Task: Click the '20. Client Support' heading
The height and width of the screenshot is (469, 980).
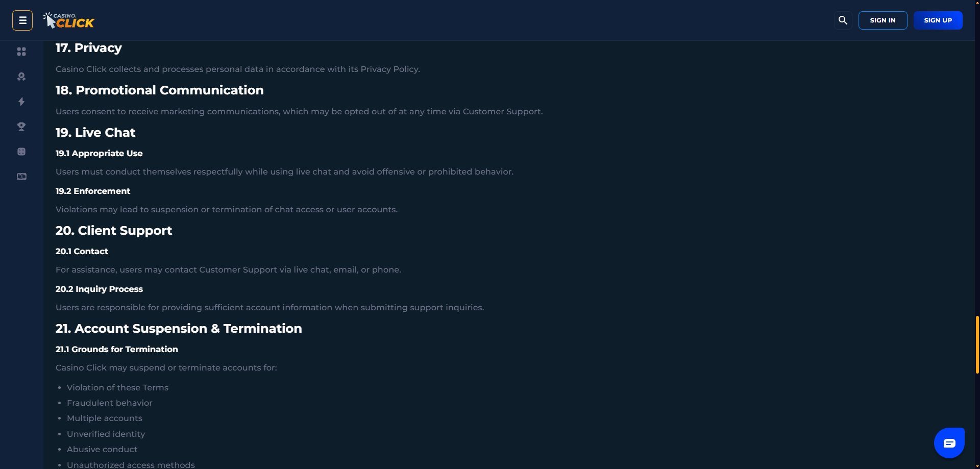Action: [x=114, y=231]
